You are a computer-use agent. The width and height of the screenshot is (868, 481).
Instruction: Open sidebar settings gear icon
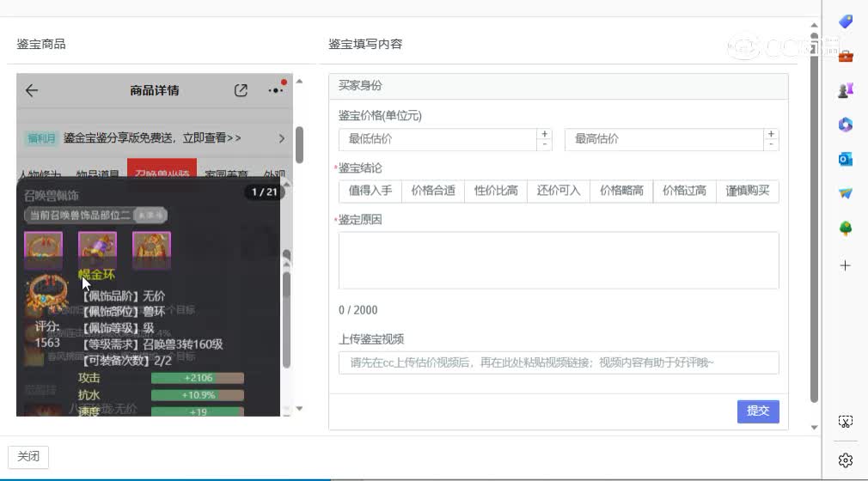point(846,460)
